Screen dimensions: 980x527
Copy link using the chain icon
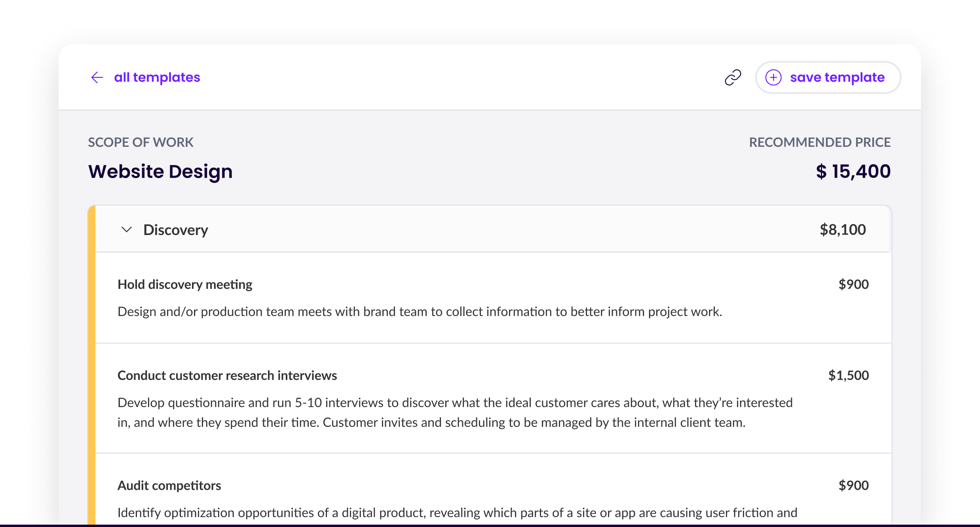coord(733,78)
